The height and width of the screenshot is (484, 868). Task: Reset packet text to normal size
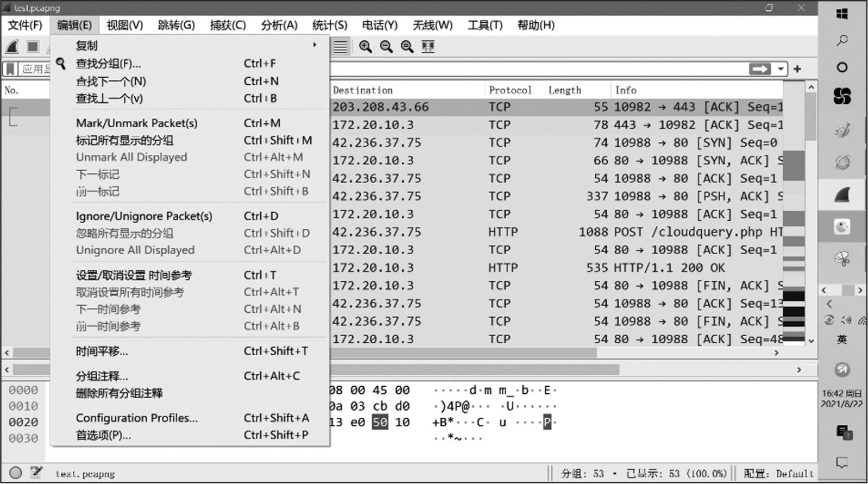click(x=407, y=47)
